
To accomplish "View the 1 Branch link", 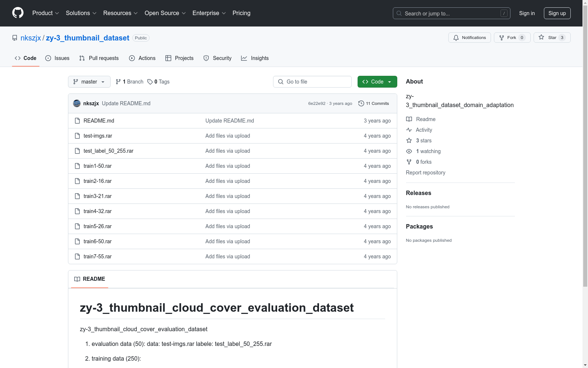I will pos(129,82).
